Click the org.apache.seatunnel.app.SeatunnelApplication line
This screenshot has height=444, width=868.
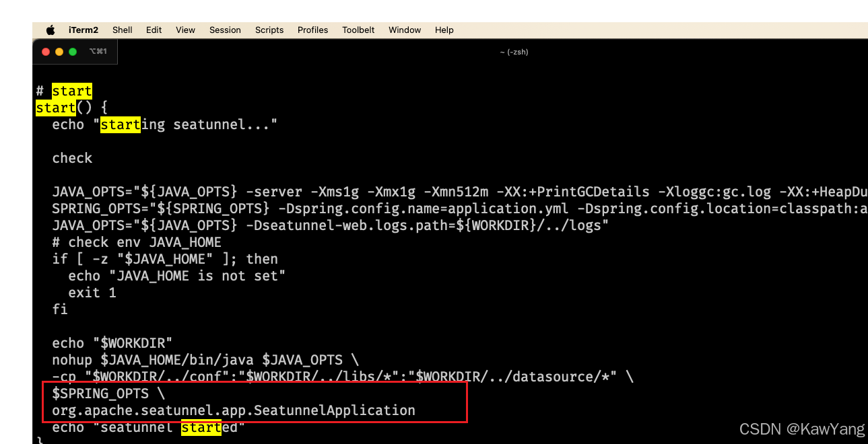tap(234, 410)
